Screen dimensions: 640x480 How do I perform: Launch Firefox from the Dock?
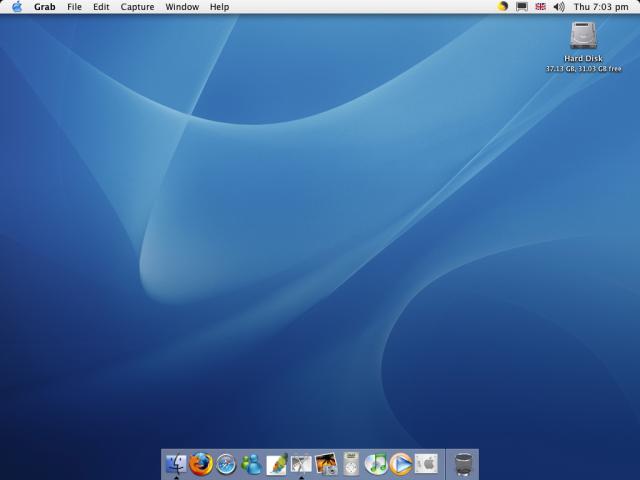pos(201,464)
